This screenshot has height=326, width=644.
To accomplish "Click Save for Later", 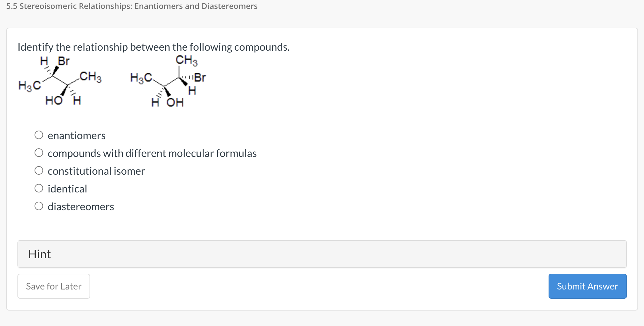I will pyautogui.click(x=54, y=286).
